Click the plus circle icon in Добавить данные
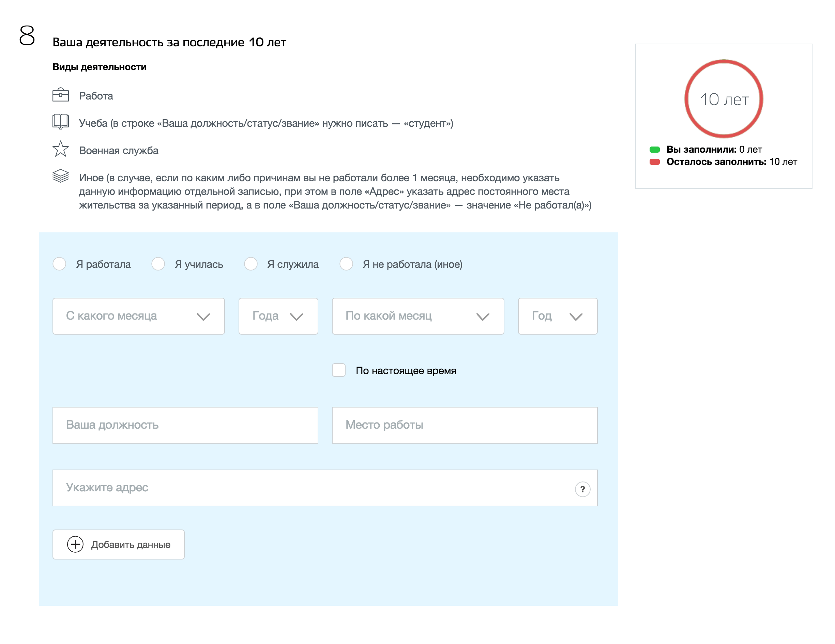 click(75, 544)
